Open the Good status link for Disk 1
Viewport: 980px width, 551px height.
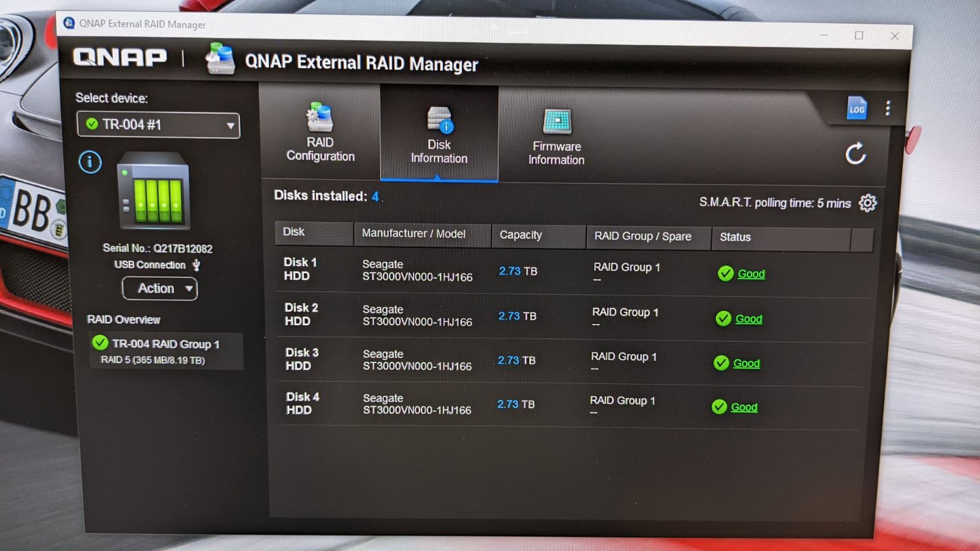point(751,274)
